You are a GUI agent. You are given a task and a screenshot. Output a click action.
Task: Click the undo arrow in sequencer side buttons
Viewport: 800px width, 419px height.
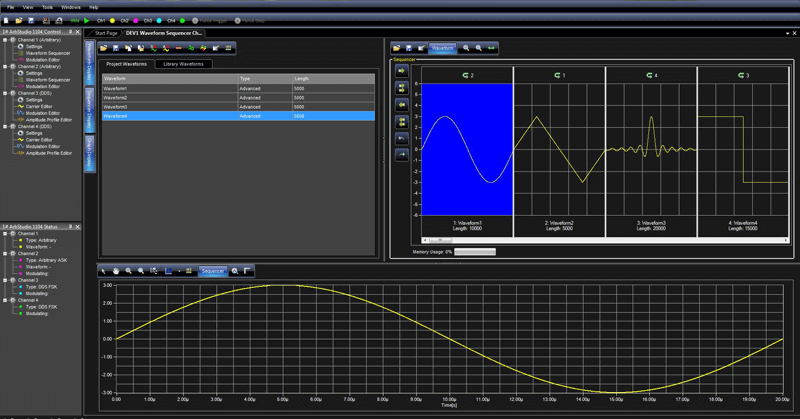click(x=402, y=138)
